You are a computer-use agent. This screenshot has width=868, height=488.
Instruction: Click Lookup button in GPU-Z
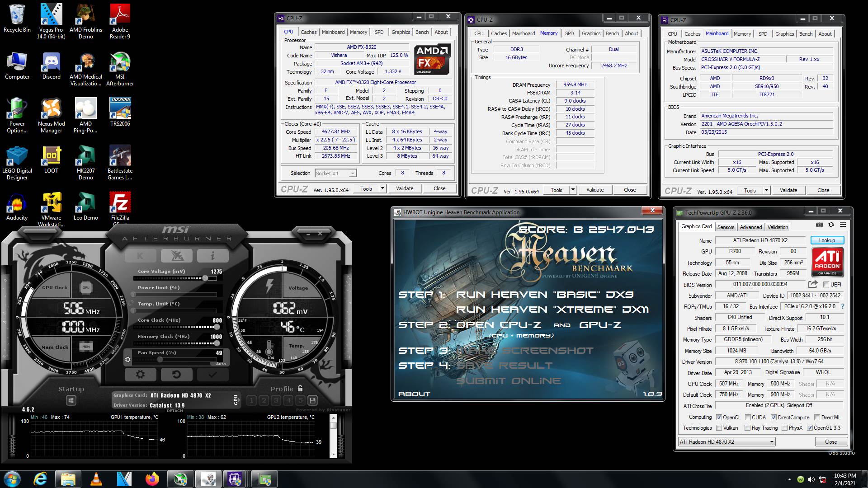tap(826, 240)
